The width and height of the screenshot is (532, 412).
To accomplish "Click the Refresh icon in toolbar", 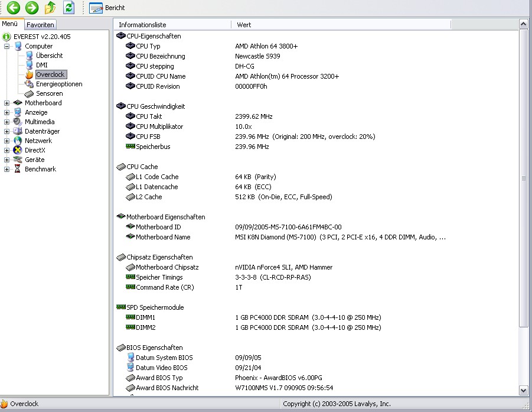I will tap(69, 8).
